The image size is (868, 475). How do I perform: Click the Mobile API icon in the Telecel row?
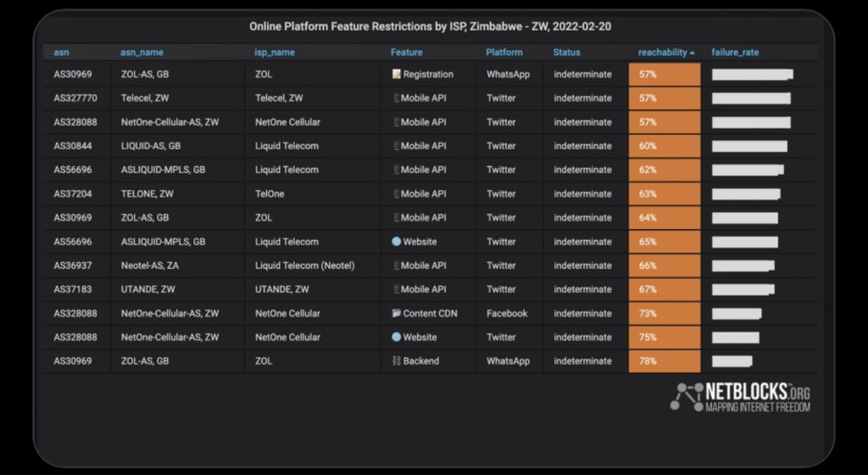tap(396, 98)
